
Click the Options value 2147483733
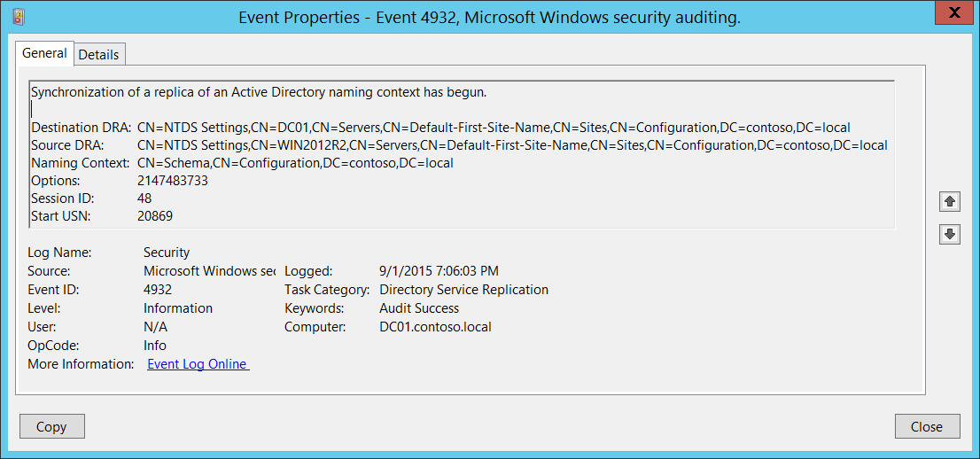(x=173, y=181)
